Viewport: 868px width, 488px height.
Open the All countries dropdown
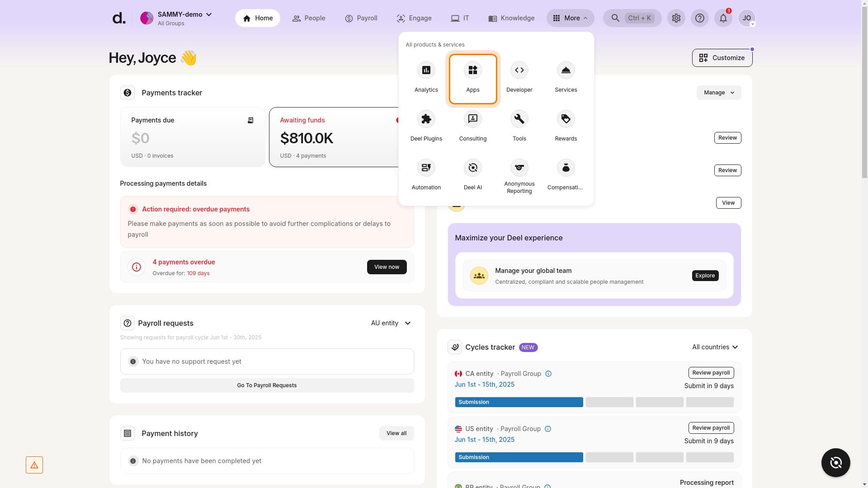tap(715, 347)
